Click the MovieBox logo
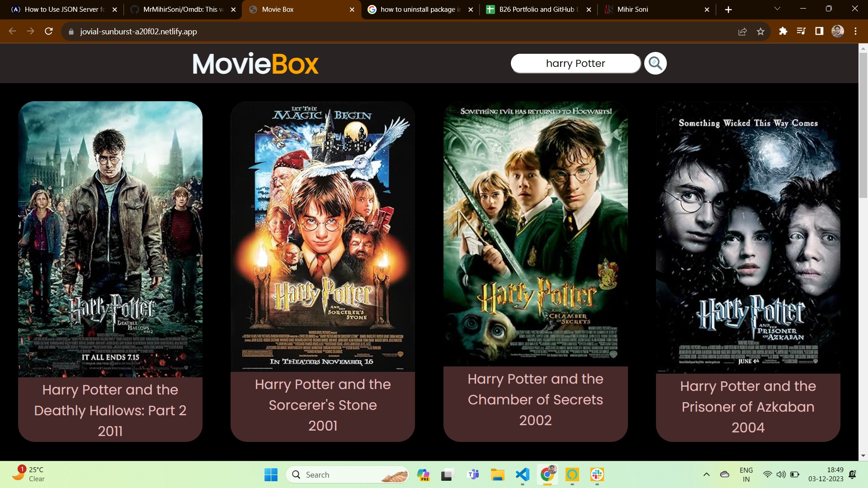 click(x=255, y=64)
